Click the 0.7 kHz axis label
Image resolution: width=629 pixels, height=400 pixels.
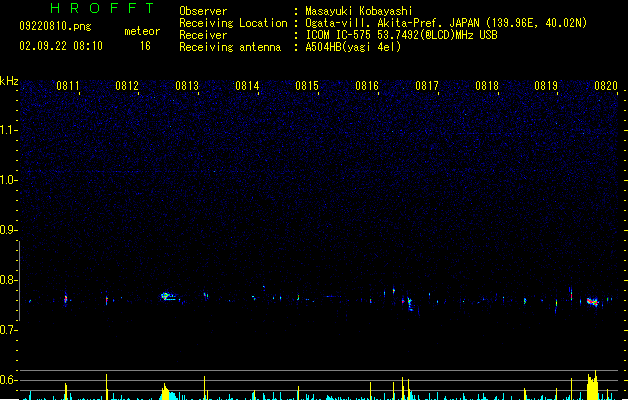[x=8, y=330]
